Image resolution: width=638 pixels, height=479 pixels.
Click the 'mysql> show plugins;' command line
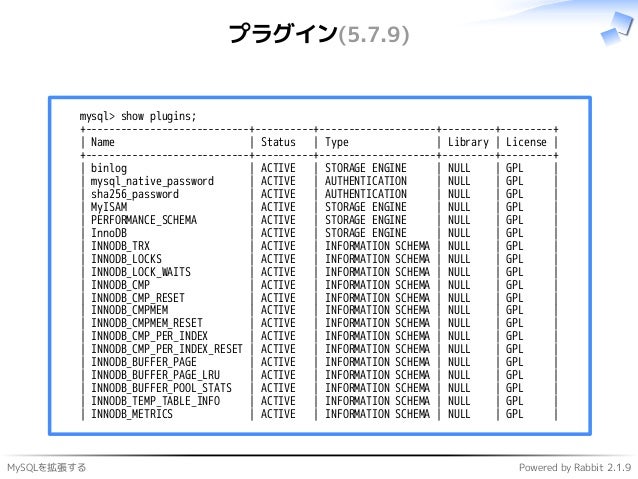tap(138, 116)
